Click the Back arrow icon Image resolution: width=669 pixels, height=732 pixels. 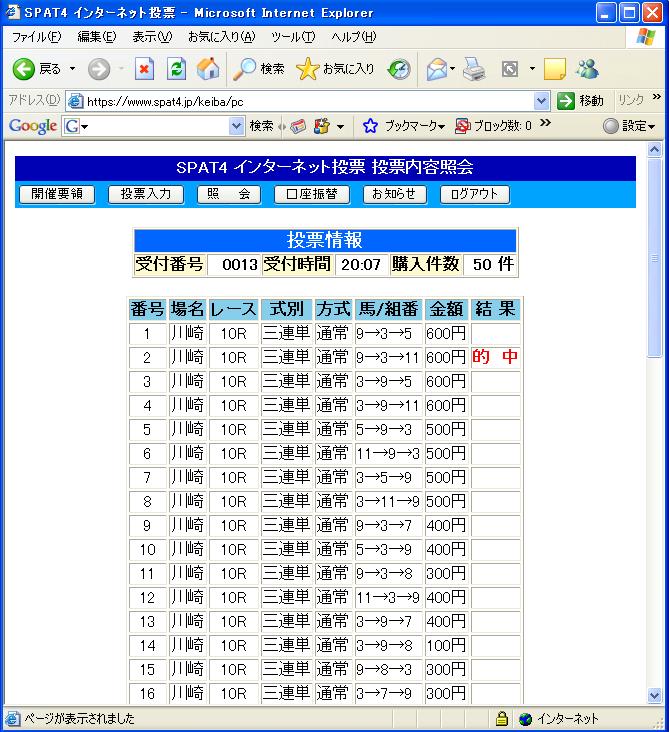coord(23,69)
